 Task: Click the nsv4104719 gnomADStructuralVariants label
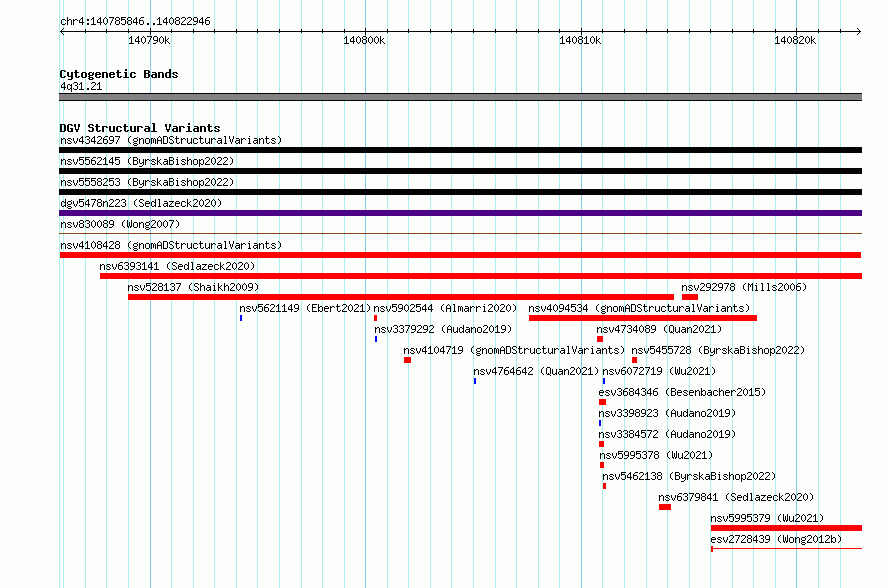(514, 350)
